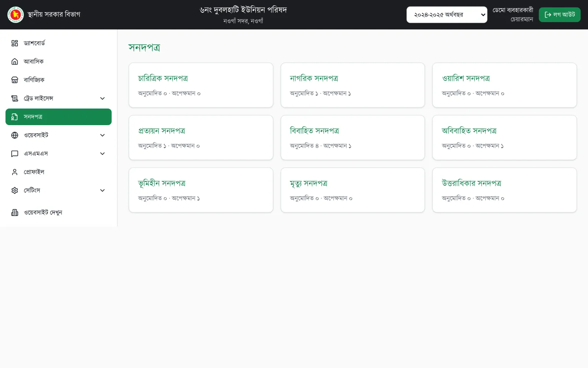Click ডেমো ব্যবহারকারী user name

tap(513, 10)
